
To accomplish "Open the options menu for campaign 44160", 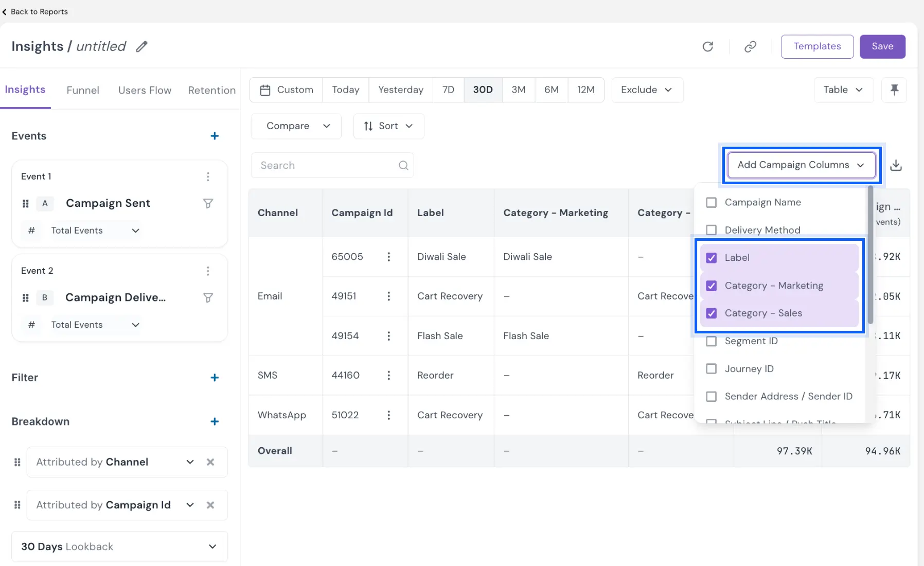I will pos(388,376).
